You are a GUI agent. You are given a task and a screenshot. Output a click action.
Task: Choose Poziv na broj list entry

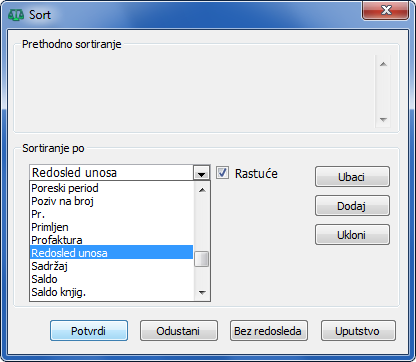(x=112, y=201)
